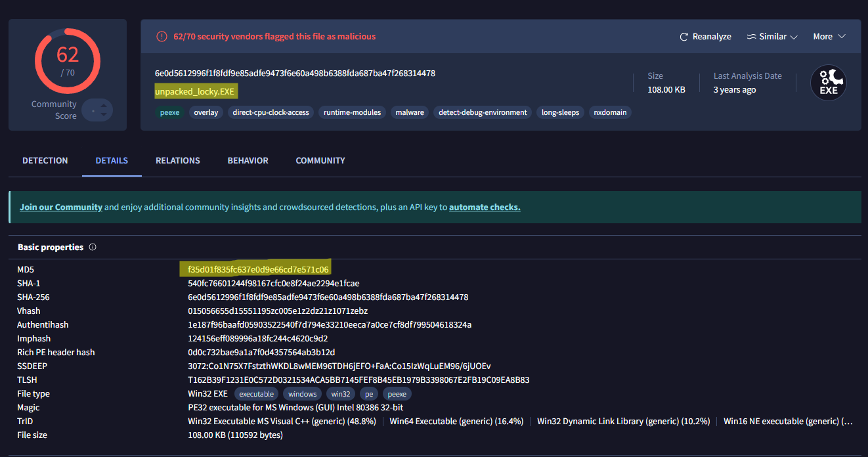Image resolution: width=868 pixels, height=457 pixels.
Task: Click the pe tag in File type row
Action: 369,394
